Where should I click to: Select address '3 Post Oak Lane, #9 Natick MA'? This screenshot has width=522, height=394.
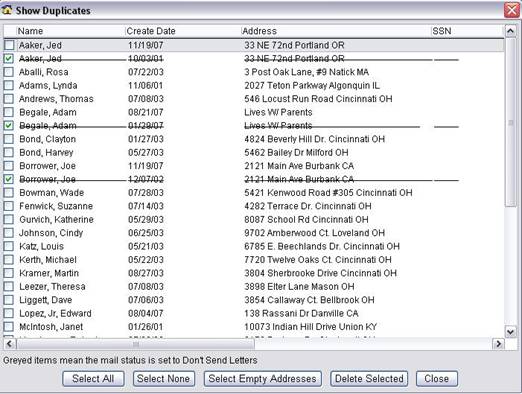point(306,72)
